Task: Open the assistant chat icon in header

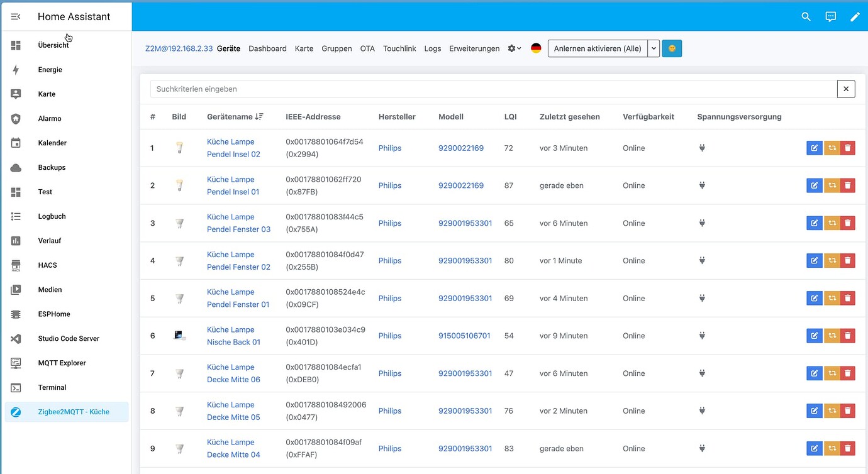Action: pos(830,17)
